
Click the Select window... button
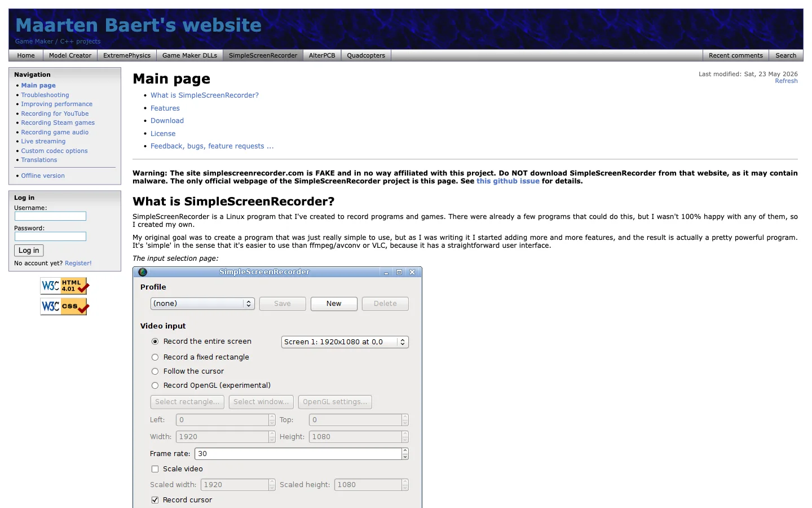[x=261, y=402]
